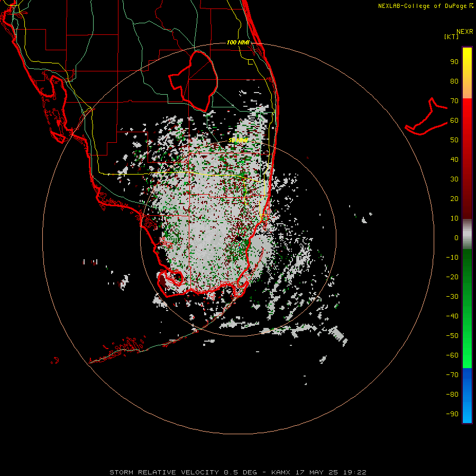
Task: Click the -30 scale label
Action: 452,297
